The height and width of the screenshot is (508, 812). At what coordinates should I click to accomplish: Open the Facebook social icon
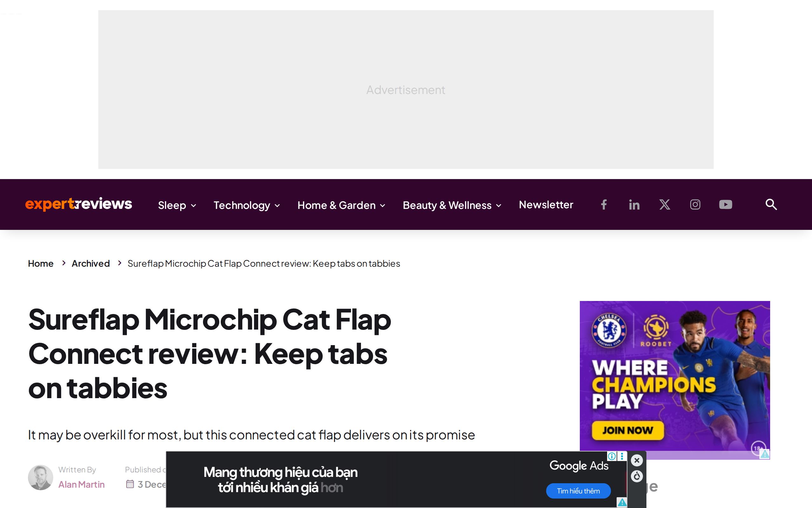click(x=604, y=204)
